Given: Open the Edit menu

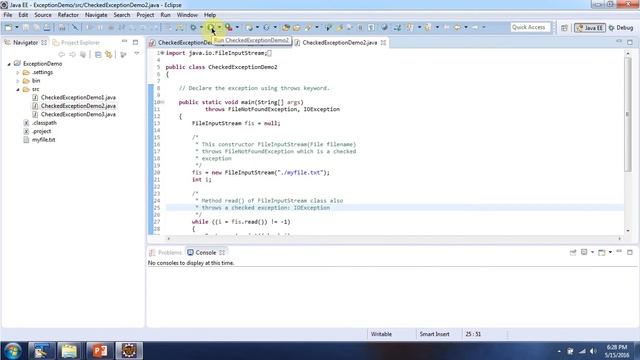Looking at the screenshot, I should point(23,15).
